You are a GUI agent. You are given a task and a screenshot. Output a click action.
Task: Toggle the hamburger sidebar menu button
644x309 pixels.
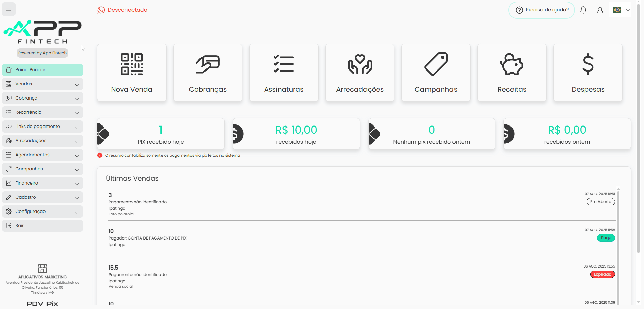(x=9, y=9)
